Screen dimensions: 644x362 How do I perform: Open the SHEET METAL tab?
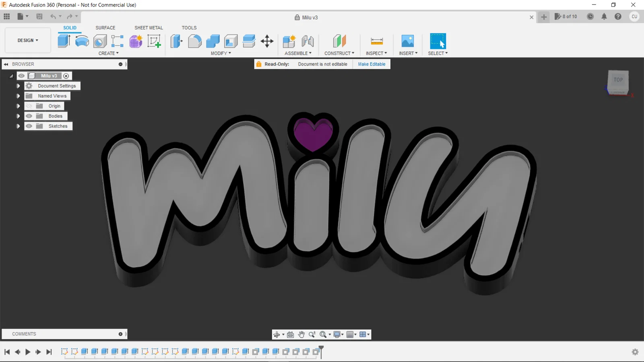[149, 28]
